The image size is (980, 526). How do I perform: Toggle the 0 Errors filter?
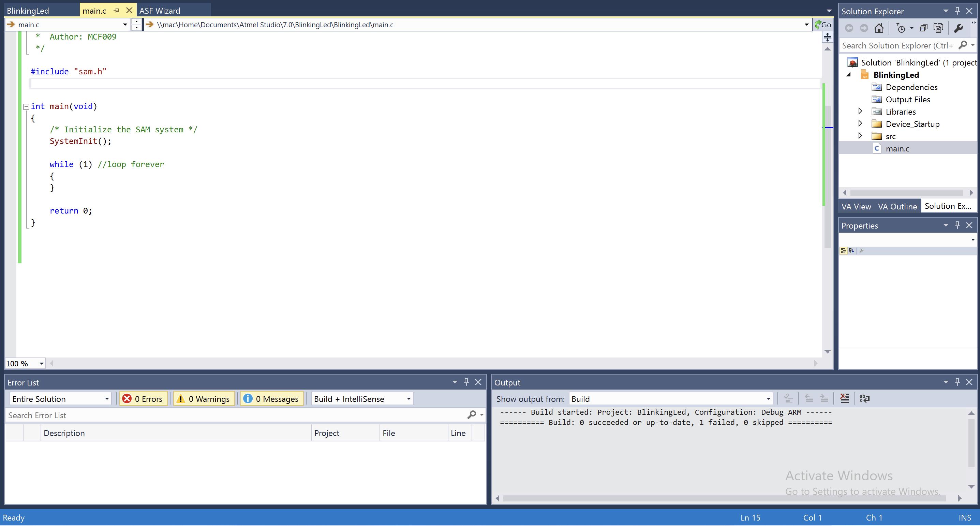tap(143, 398)
